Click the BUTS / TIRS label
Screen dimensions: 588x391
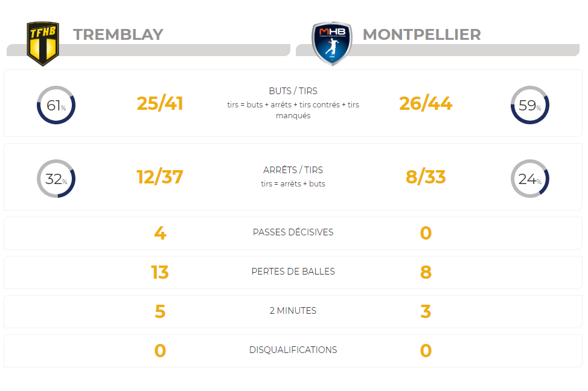(x=293, y=91)
